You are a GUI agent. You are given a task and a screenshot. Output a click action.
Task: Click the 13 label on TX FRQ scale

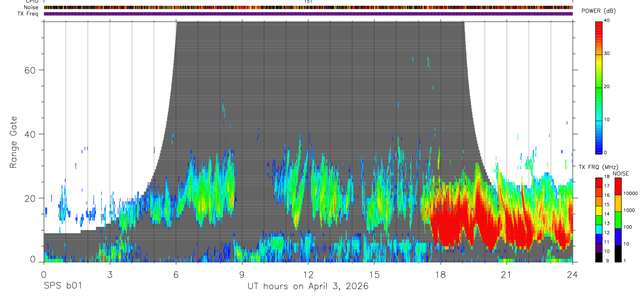(x=607, y=224)
